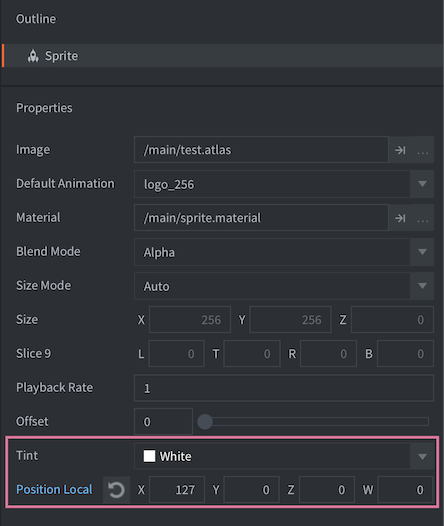Browse for Material with the ellipsis button

423,218
